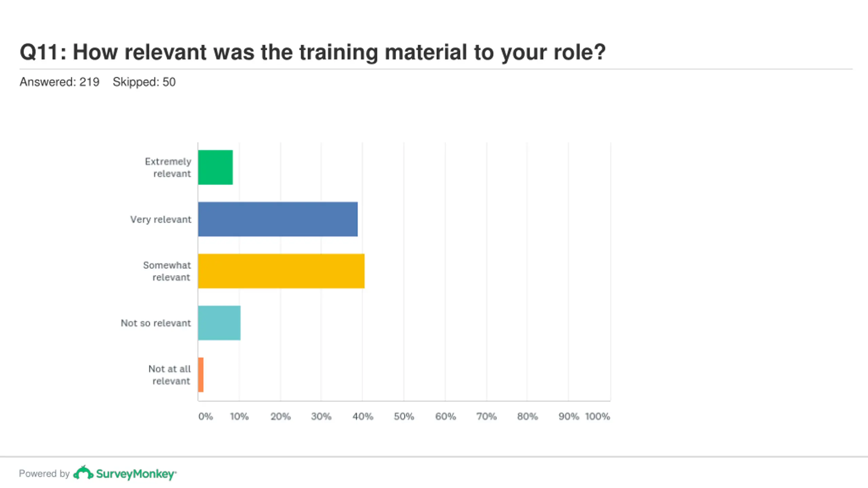The height and width of the screenshot is (488, 868).
Task: Click the SurveyMonkey brand name text
Action: point(136,474)
